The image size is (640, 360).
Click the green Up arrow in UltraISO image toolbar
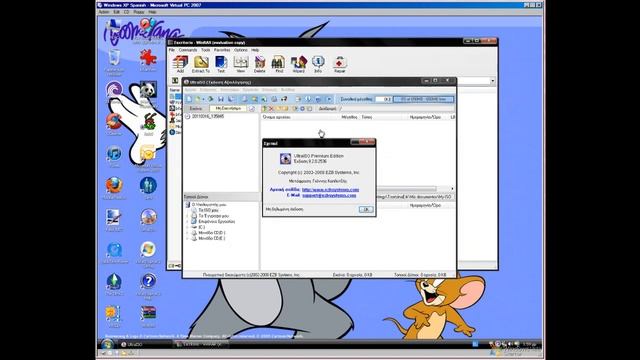(x=264, y=109)
